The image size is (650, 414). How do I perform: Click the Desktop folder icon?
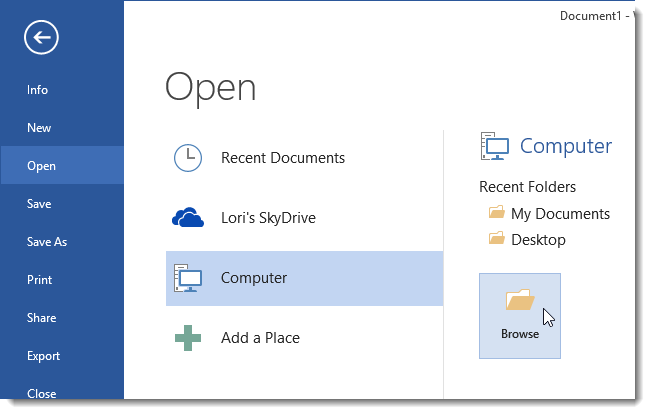[x=497, y=238]
